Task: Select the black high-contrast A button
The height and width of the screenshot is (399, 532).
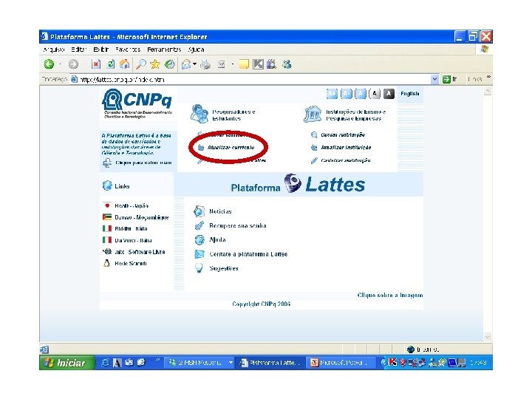Action: coord(389,94)
